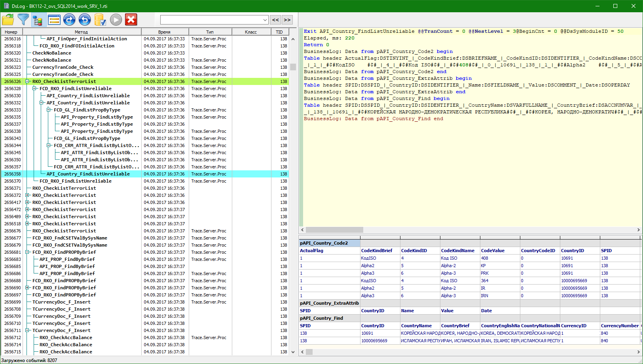Expand RKO_CheckListTerrorList node at row 2656372

(27, 195)
